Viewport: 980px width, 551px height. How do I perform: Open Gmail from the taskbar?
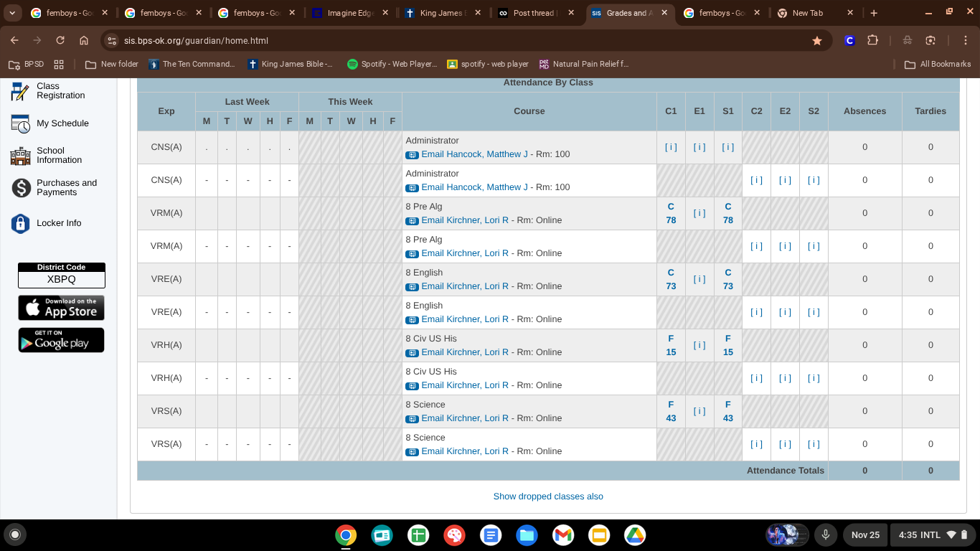click(563, 535)
